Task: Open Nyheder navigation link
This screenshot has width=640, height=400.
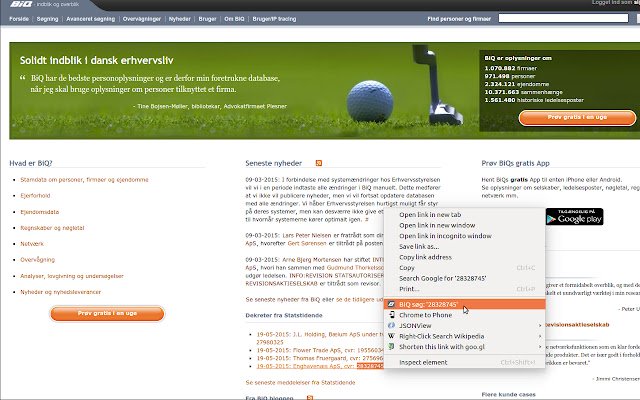Action: coord(180,19)
